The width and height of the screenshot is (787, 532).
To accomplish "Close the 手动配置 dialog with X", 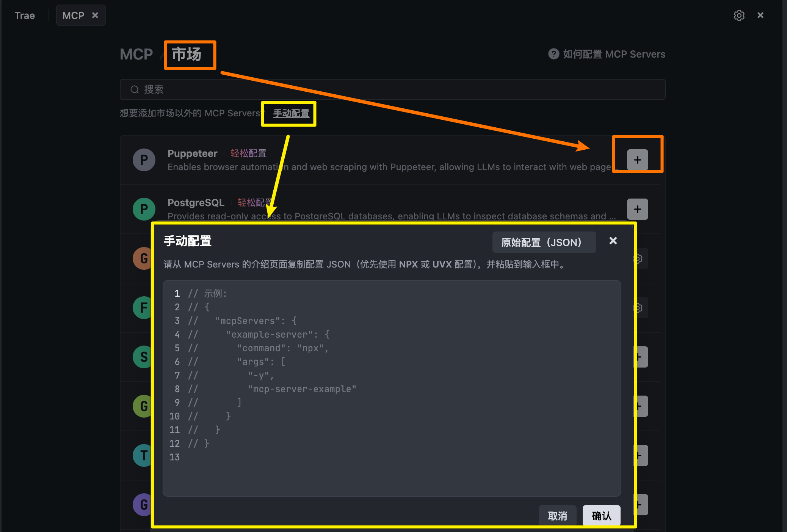I will pos(613,241).
